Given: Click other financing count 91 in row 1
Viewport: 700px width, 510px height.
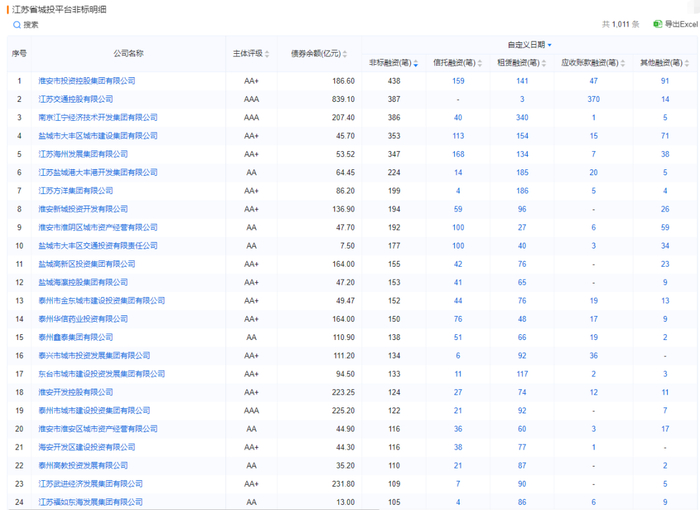Looking at the screenshot, I should (665, 81).
